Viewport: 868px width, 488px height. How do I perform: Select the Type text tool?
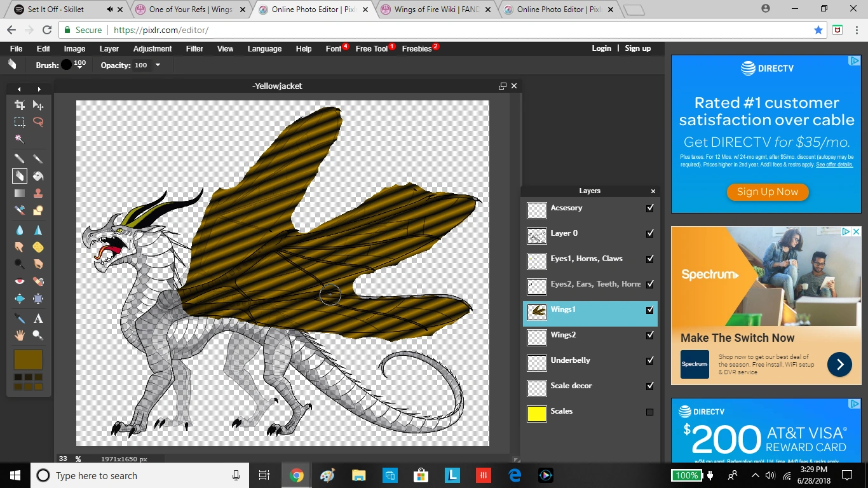coord(38,318)
